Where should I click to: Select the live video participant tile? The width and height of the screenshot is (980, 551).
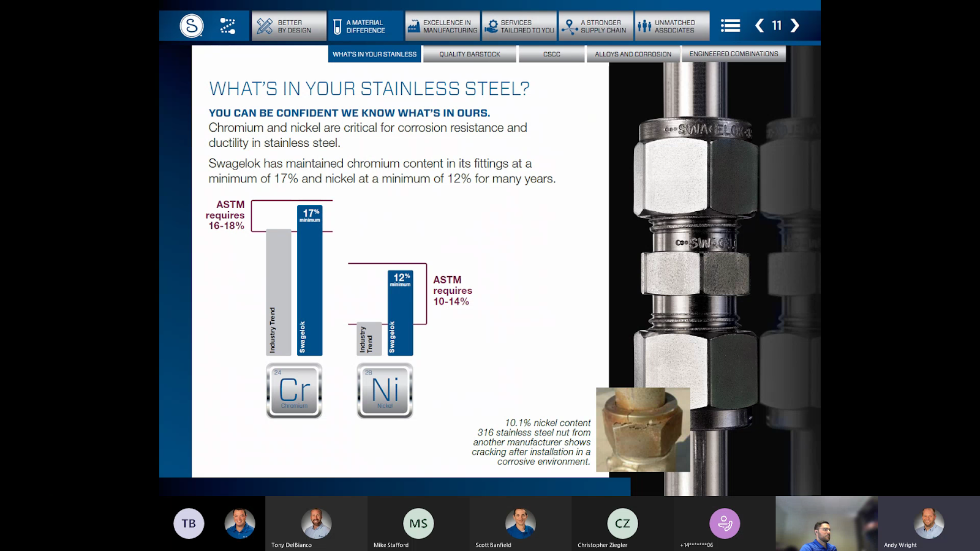827,523
